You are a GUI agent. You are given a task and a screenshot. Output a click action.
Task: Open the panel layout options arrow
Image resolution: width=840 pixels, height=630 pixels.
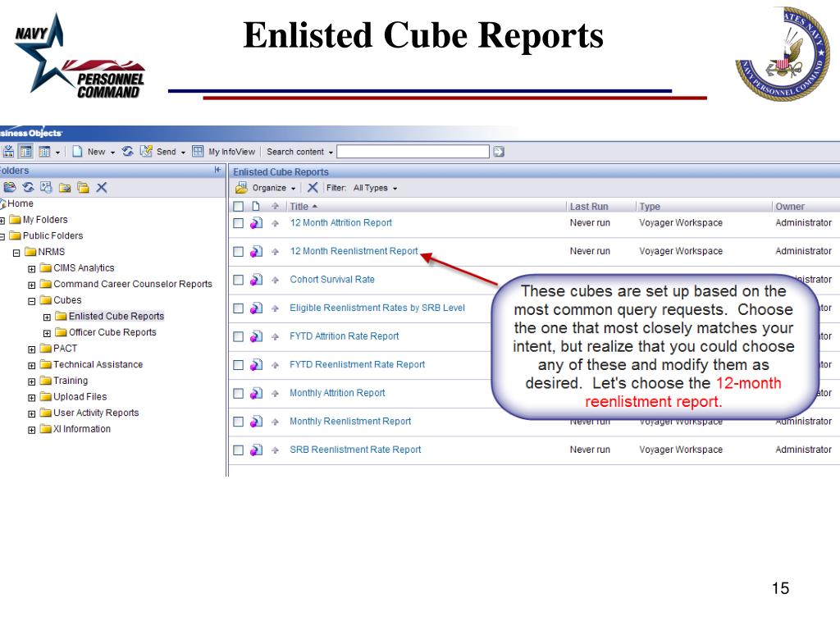(x=57, y=152)
